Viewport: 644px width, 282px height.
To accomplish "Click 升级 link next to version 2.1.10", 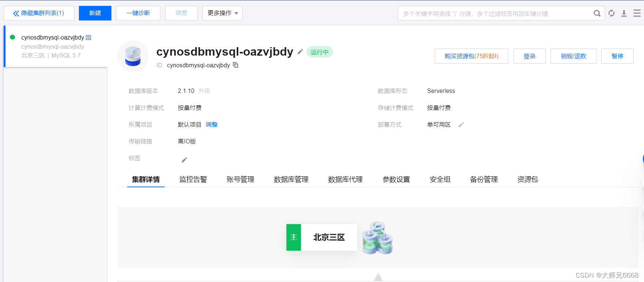I will [204, 91].
